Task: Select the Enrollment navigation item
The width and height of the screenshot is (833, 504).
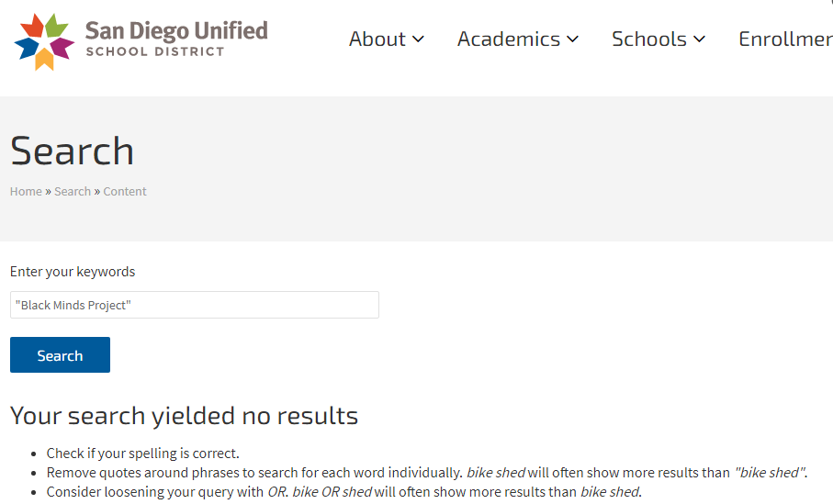Action: pos(785,39)
